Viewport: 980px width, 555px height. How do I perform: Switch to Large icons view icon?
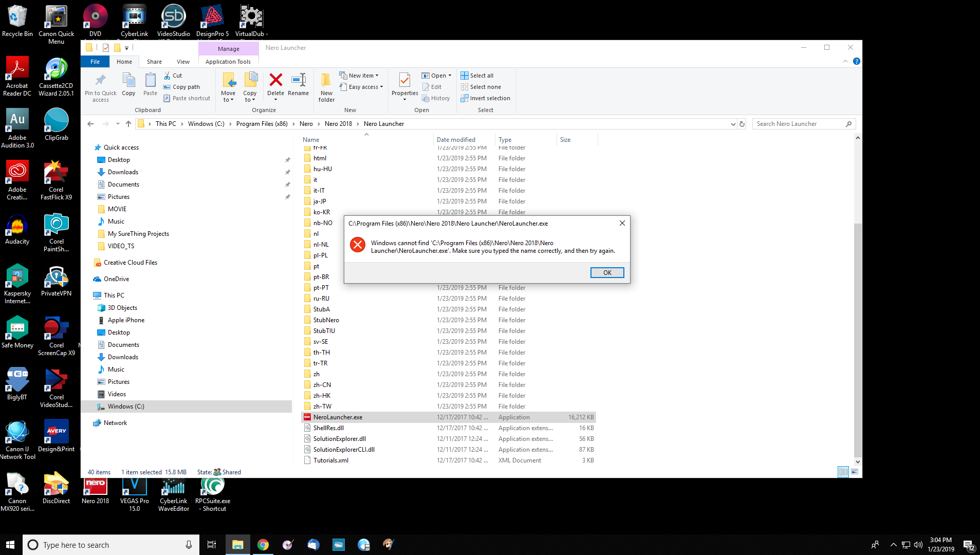point(855,472)
